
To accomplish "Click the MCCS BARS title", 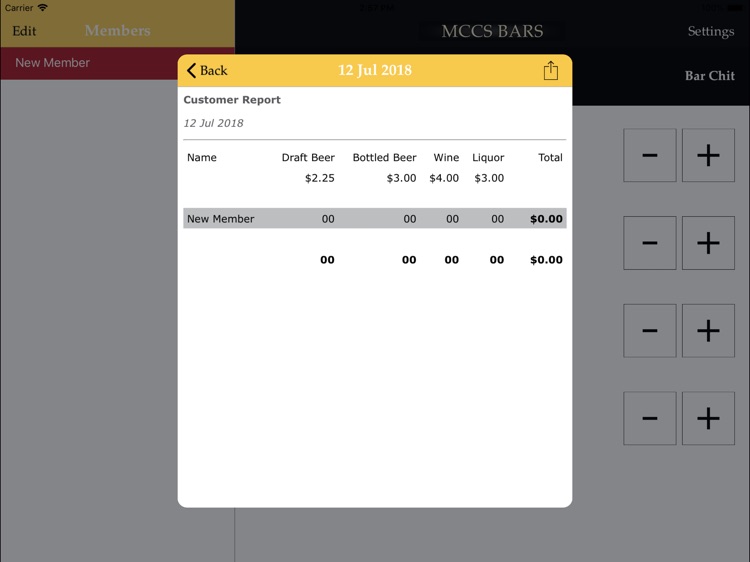I will (x=492, y=31).
